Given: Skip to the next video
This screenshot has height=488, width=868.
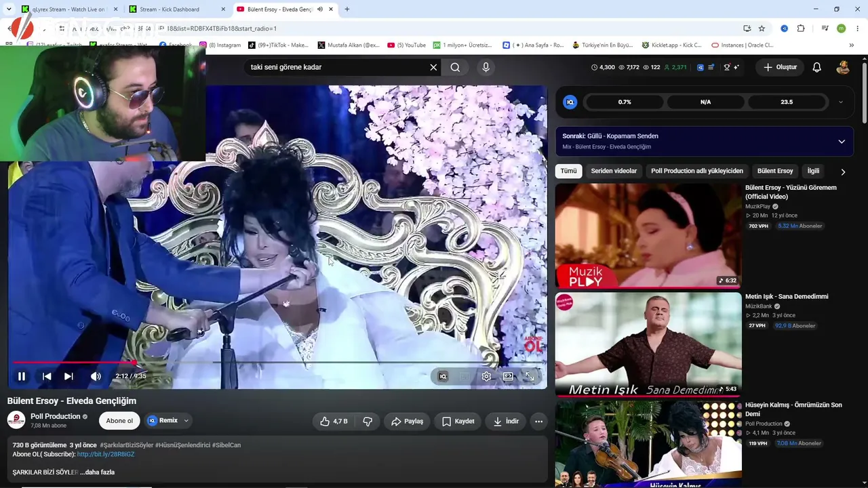Looking at the screenshot, I should pyautogui.click(x=68, y=376).
